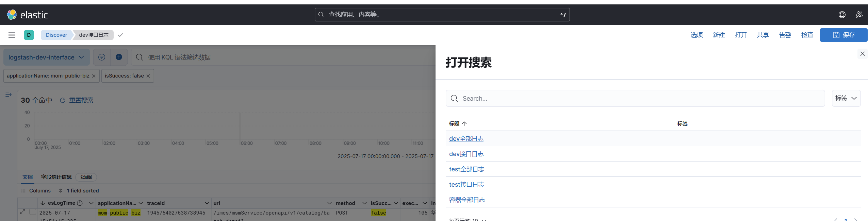Image resolution: width=868 pixels, height=221 pixels.
Task: Switch to the 字段统计信息 tab
Action: [x=56, y=177]
